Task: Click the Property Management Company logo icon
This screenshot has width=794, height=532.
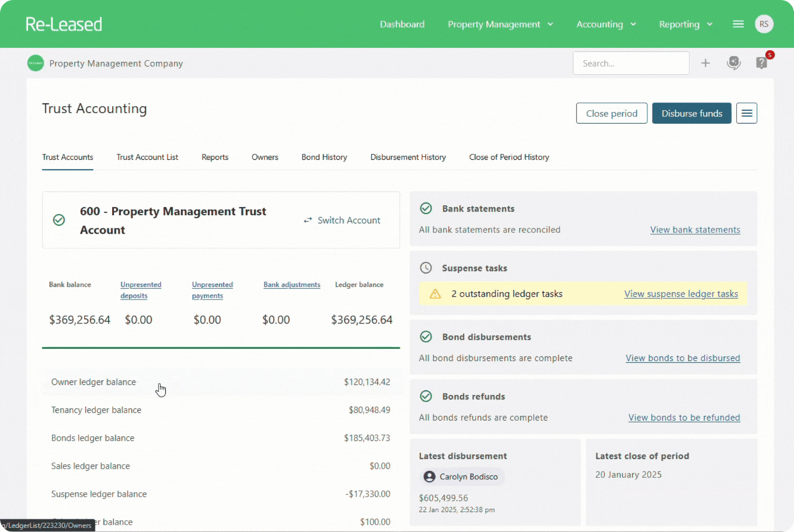Action: click(x=36, y=63)
